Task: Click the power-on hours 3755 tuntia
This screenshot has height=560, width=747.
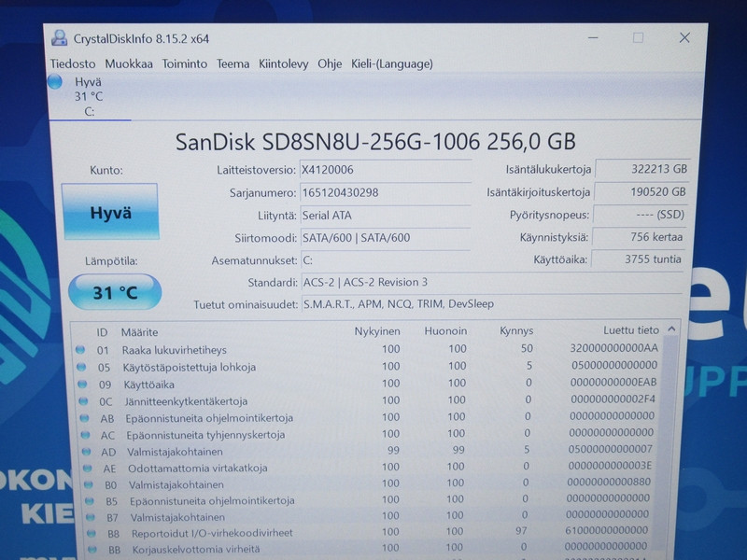Action: [637, 259]
